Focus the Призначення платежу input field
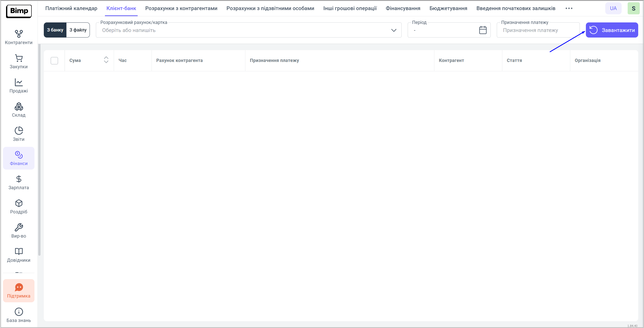The width and height of the screenshot is (644, 328). [538, 30]
